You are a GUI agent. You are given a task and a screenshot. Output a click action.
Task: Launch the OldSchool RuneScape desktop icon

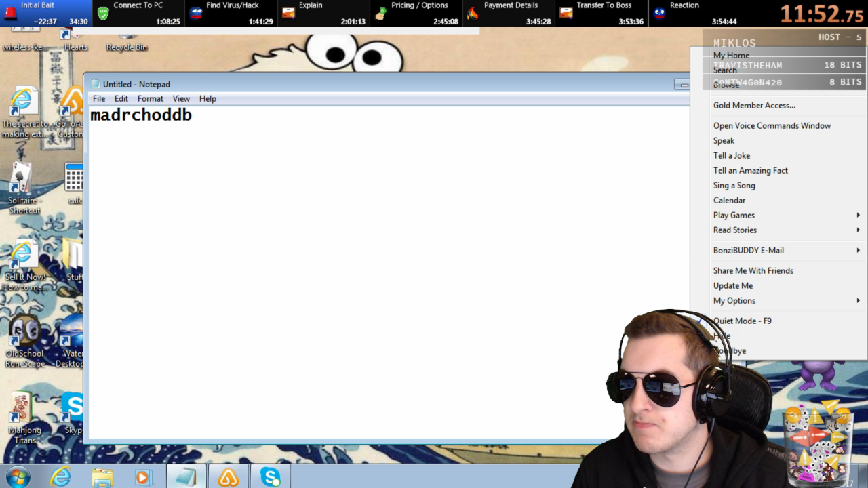pyautogui.click(x=25, y=342)
